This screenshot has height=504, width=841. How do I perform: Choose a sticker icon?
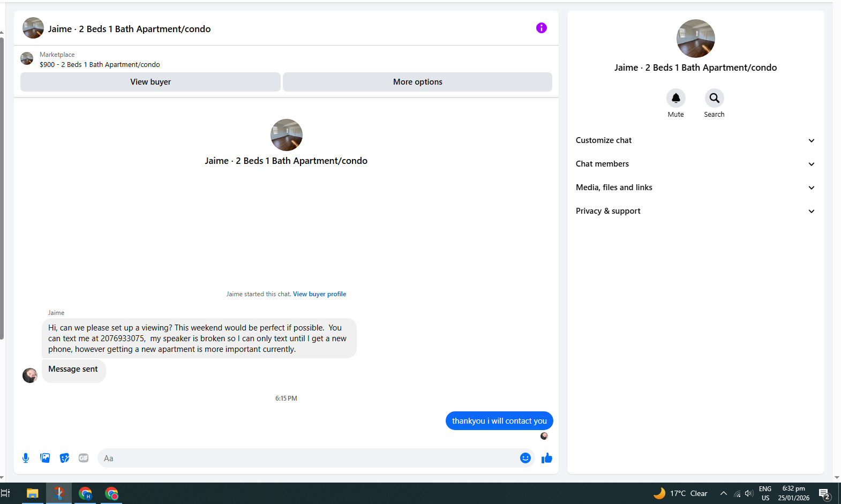pos(64,458)
